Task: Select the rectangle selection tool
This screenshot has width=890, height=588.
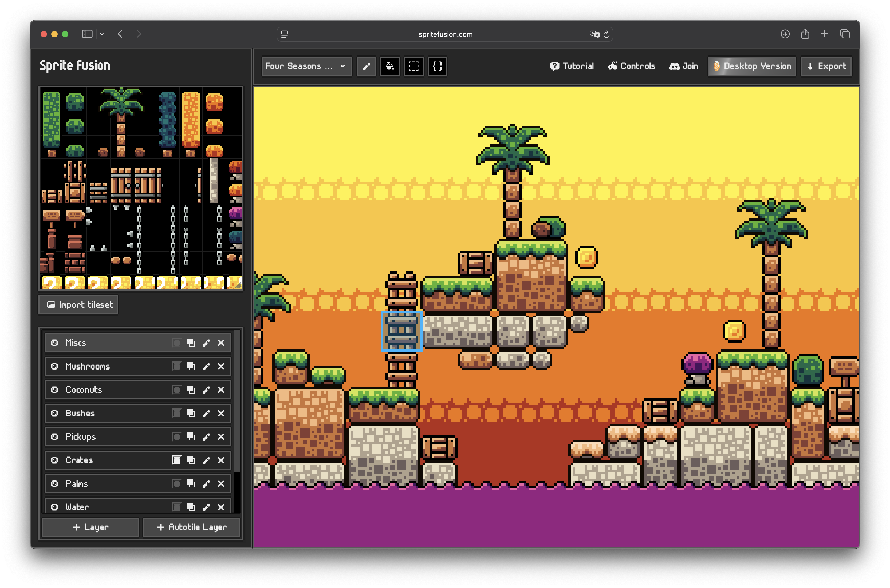Action: [414, 66]
